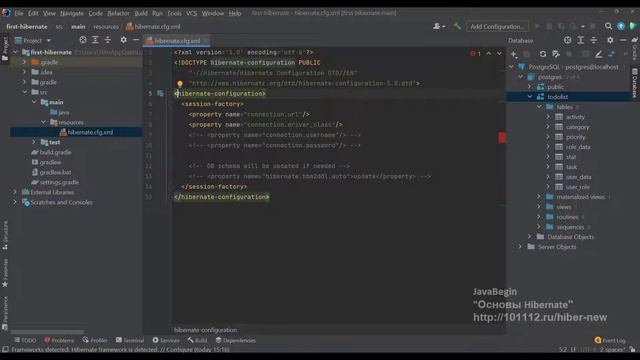Open the Problems tool window
Image resolution: width=640 pixels, height=360 pixels.
(59, 340)
